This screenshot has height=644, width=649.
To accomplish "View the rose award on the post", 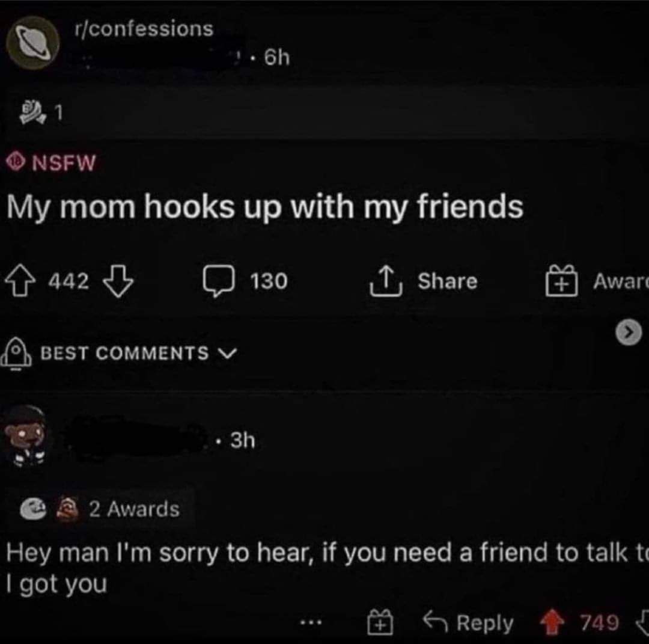I will 32,112.
